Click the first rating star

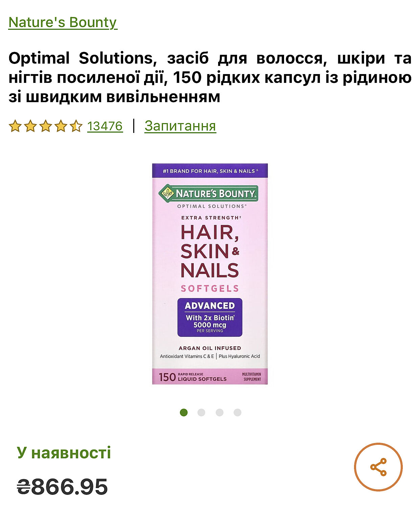[15, 126]
